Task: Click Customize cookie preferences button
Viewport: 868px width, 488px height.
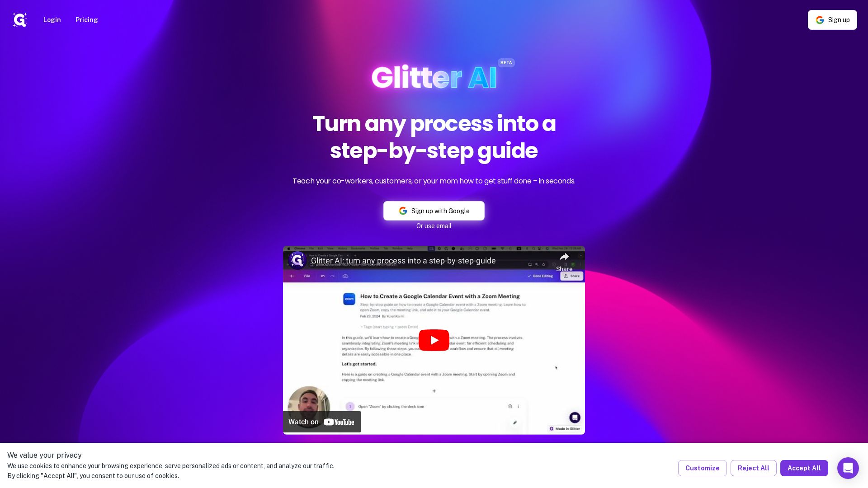Action: [702, 468]
